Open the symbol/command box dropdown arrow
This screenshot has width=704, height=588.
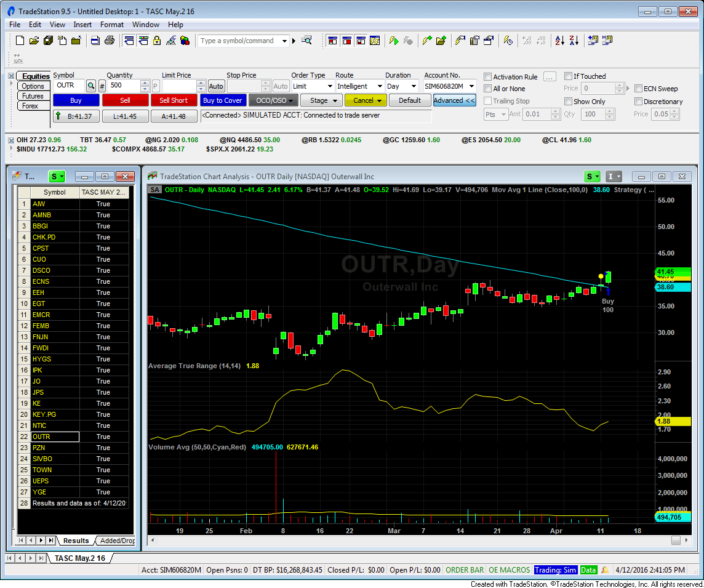[285, 41]
